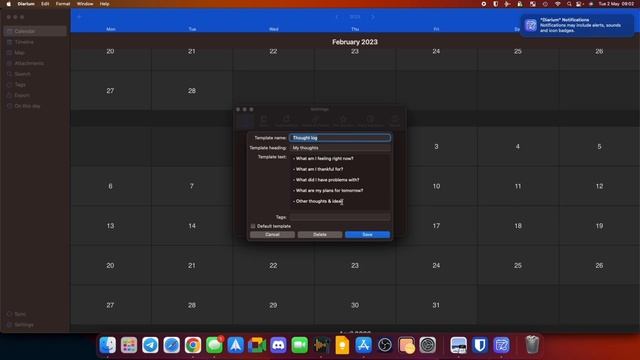Delete the template
Viewport: 640px width, 360px height.
click(x=320, y=235)
